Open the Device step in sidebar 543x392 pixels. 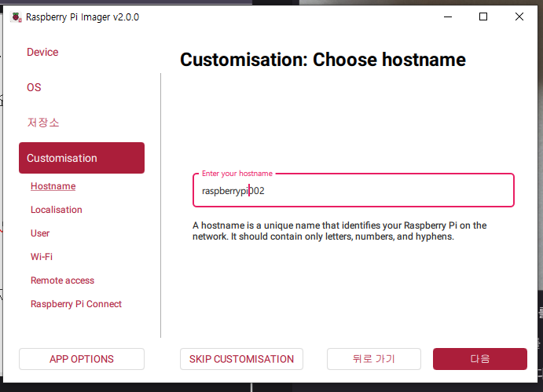click(42, 52)
